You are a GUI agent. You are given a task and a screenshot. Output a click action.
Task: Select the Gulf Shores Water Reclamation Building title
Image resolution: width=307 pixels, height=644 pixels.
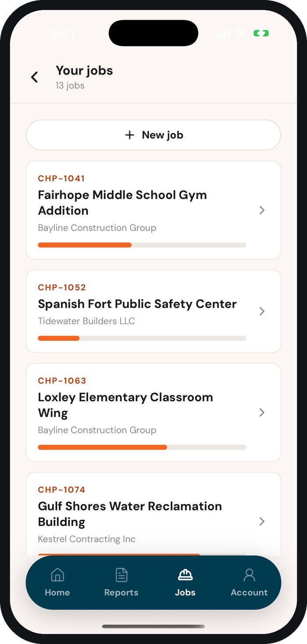(x=130, y=514)
